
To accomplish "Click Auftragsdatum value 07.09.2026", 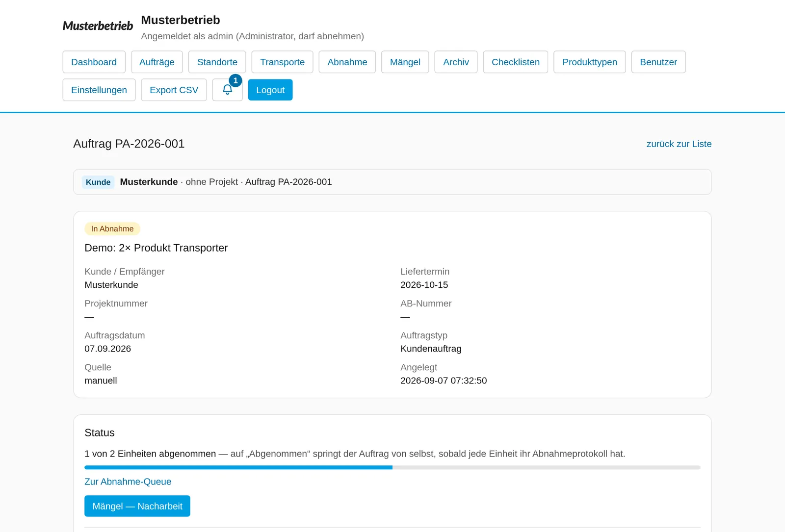I will [108, 349].
